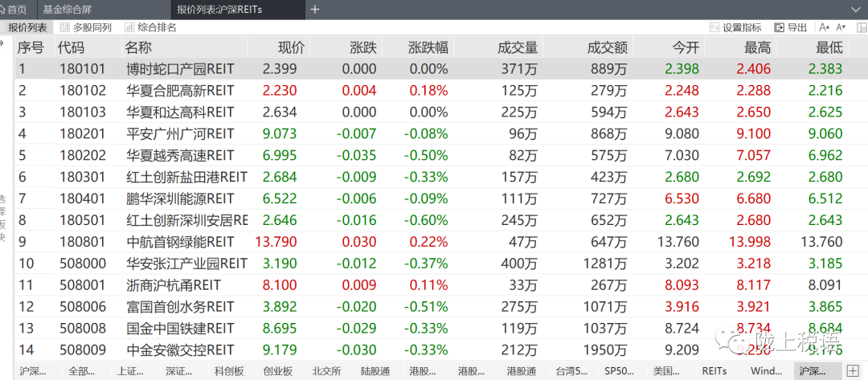Select row 华夏越秀高速REIT
The image size is (868, 380).
click(x=441, y=155)
